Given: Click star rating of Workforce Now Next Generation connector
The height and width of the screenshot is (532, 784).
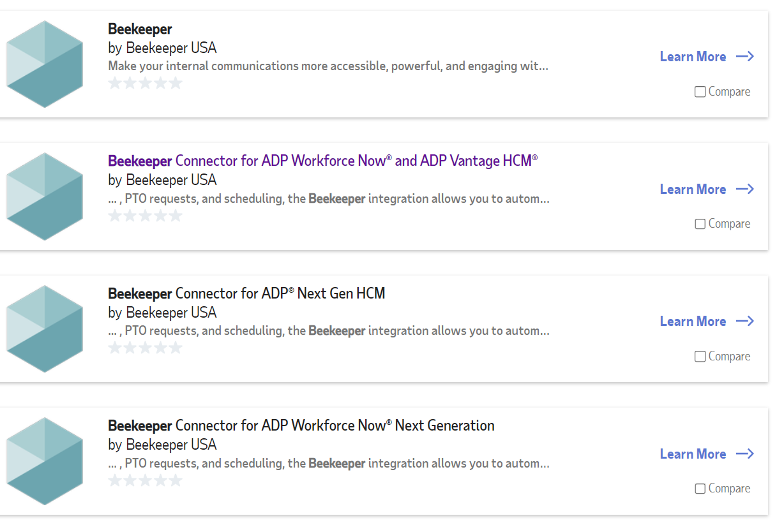Looking at the screenshot, I should click(x=146, y=480).
